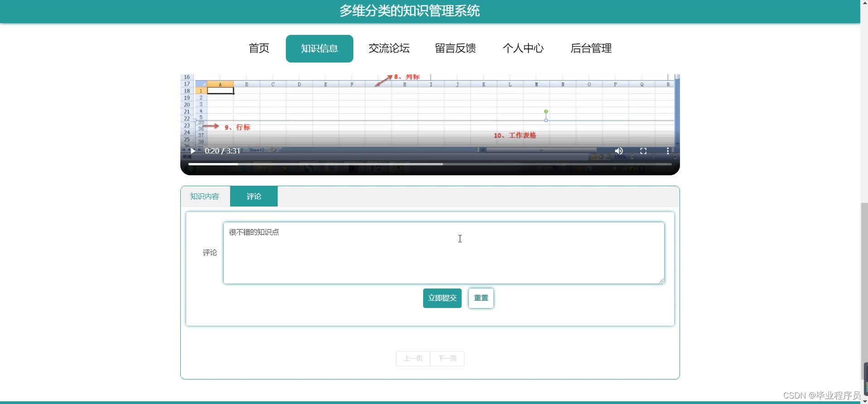Mute the video via the speaker icon
This screenshot has height=404, width=868.
pos(619,151)
